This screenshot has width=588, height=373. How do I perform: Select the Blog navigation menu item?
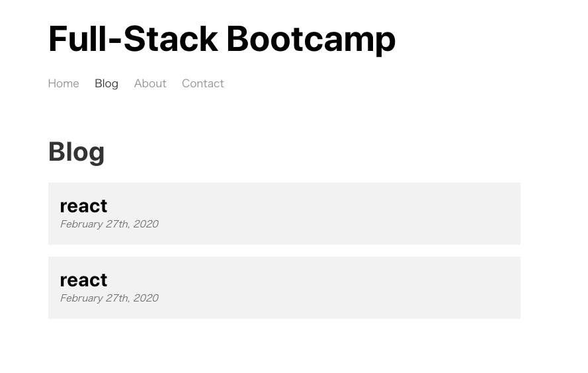tap(106, 83)
